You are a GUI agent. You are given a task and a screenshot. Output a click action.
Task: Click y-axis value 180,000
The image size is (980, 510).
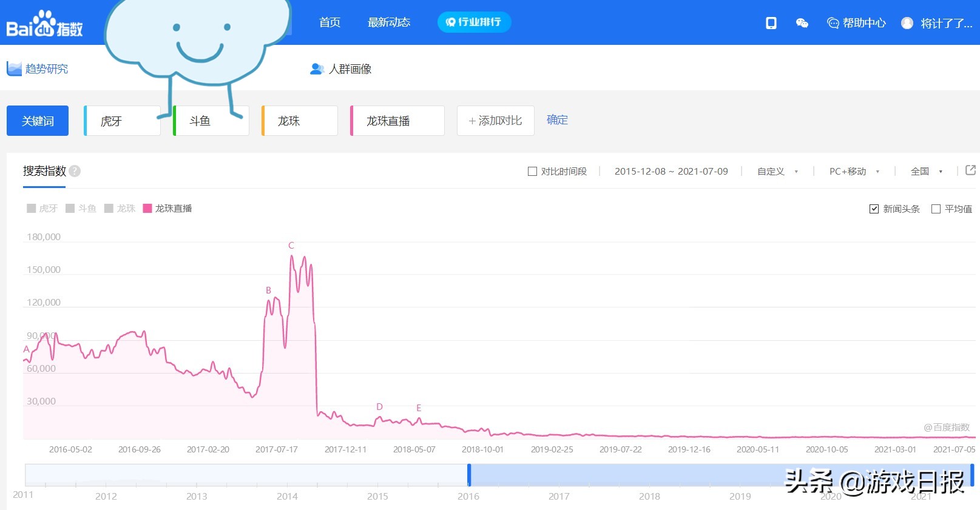click(44, 237)
